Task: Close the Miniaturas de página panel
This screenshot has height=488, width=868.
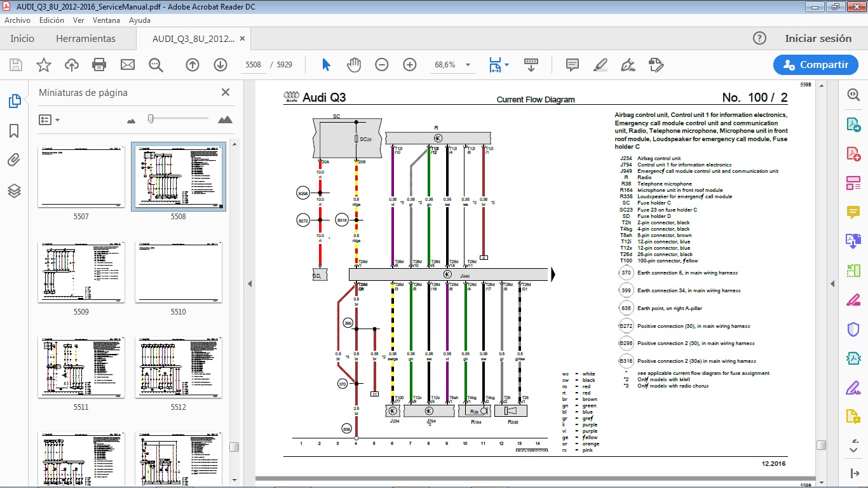Action: point(225,92)
